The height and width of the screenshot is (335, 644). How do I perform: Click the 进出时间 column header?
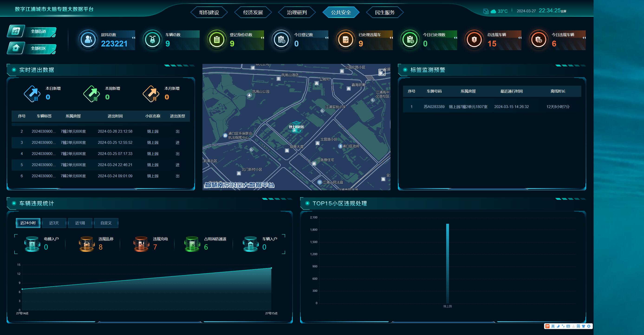[115, 116]
